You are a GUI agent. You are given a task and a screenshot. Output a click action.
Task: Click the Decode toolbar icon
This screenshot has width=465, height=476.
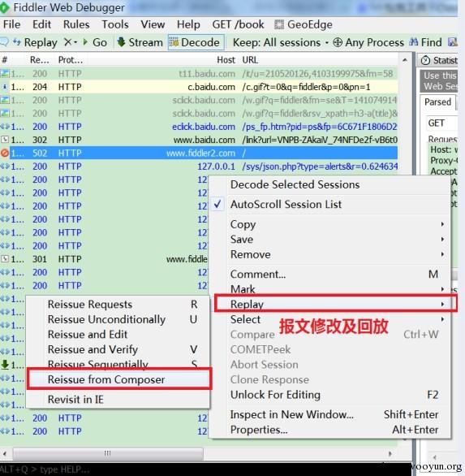174,42
